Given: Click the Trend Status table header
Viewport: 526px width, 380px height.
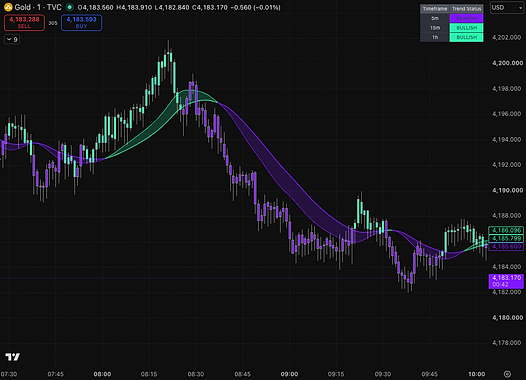Looking at the screenshot, I should coord(467,9).
